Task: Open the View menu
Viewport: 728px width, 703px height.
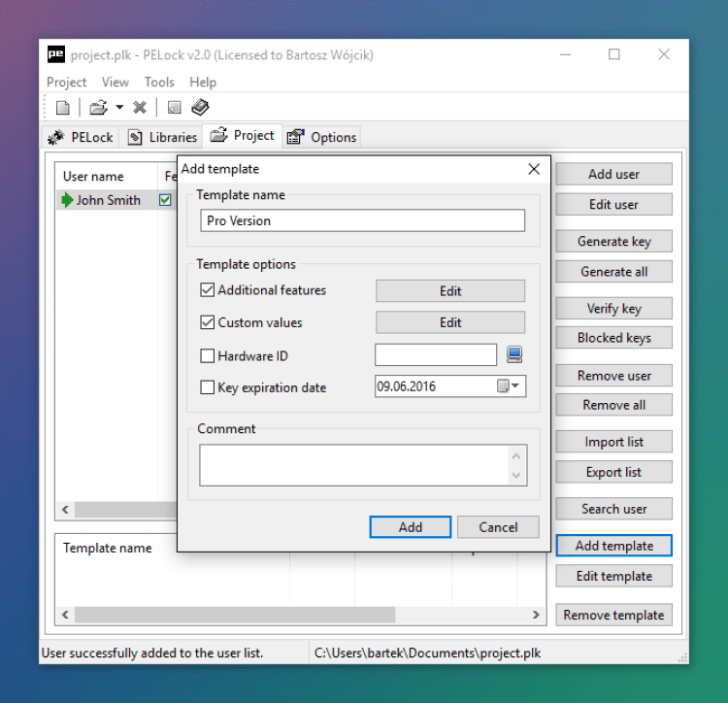Action: point(116,83)
